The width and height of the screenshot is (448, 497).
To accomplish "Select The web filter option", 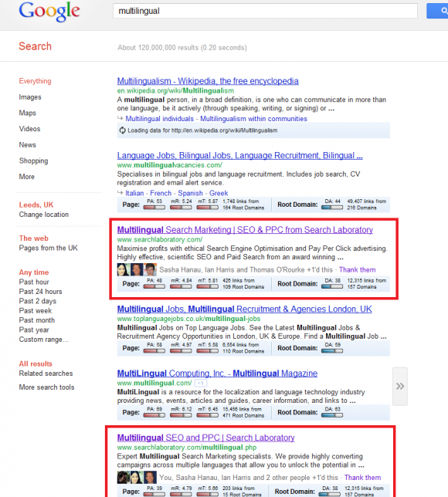I will click(x=34, y=238).
